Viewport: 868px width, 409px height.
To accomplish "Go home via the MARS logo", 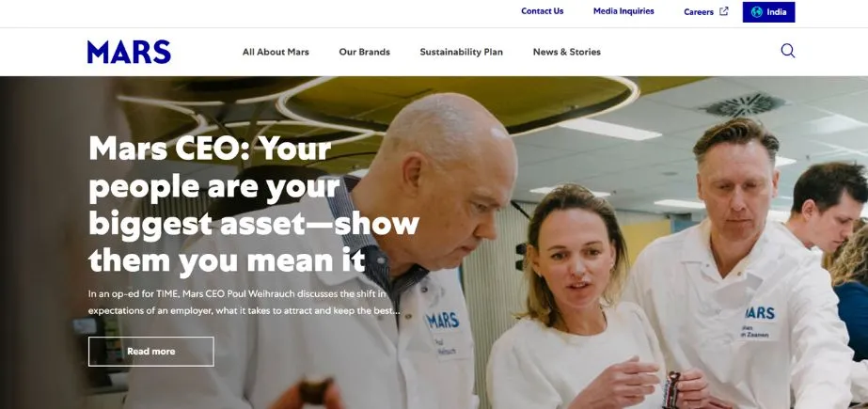I will 129,52.
